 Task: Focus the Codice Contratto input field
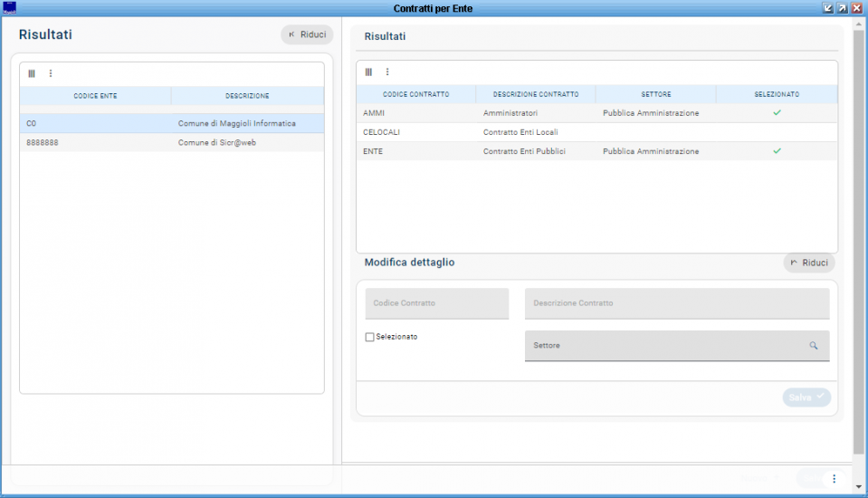[x=437, y=303]
